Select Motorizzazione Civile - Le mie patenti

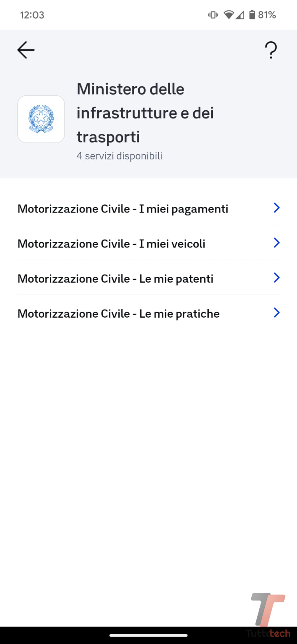point(115,278)
